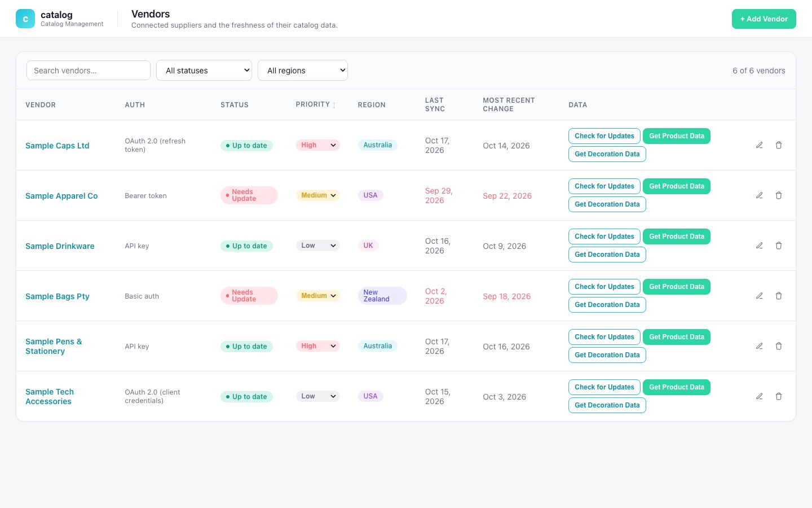Edit the Sample Apparel Co vendor
812x508 pixels.
click(760, 195)
